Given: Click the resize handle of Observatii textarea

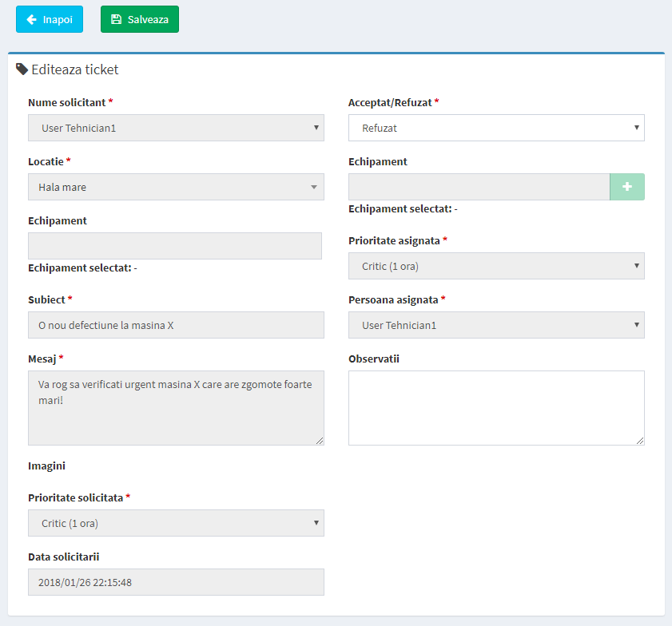Looking at the screenshot, I should pos(640,441).
